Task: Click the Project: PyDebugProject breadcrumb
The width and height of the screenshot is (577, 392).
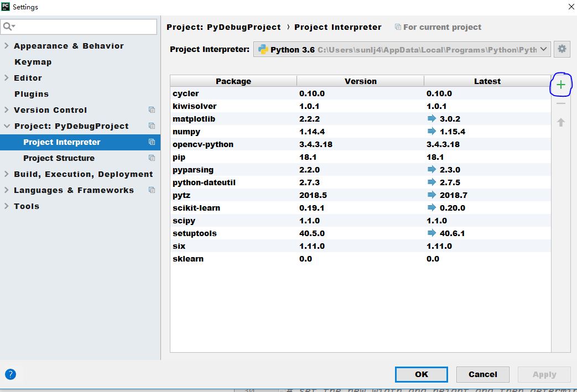Action: point(223,27)
